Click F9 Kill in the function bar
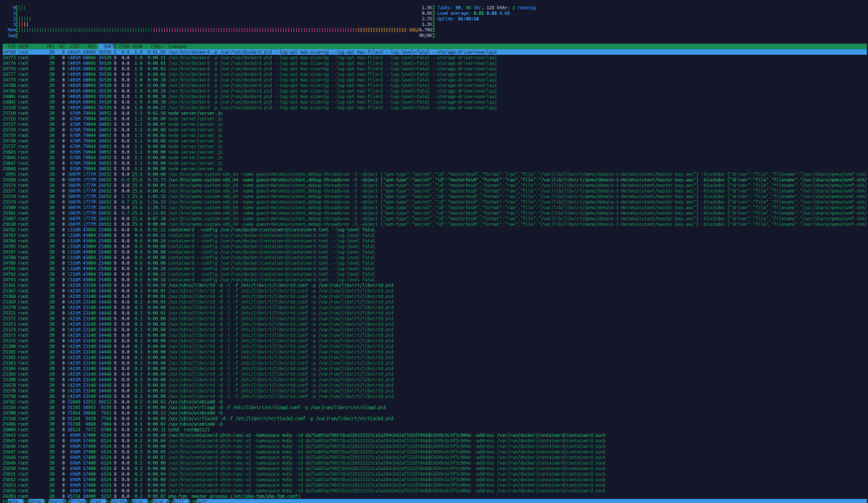The image size is (868, 503). click(x=178, y=500)
